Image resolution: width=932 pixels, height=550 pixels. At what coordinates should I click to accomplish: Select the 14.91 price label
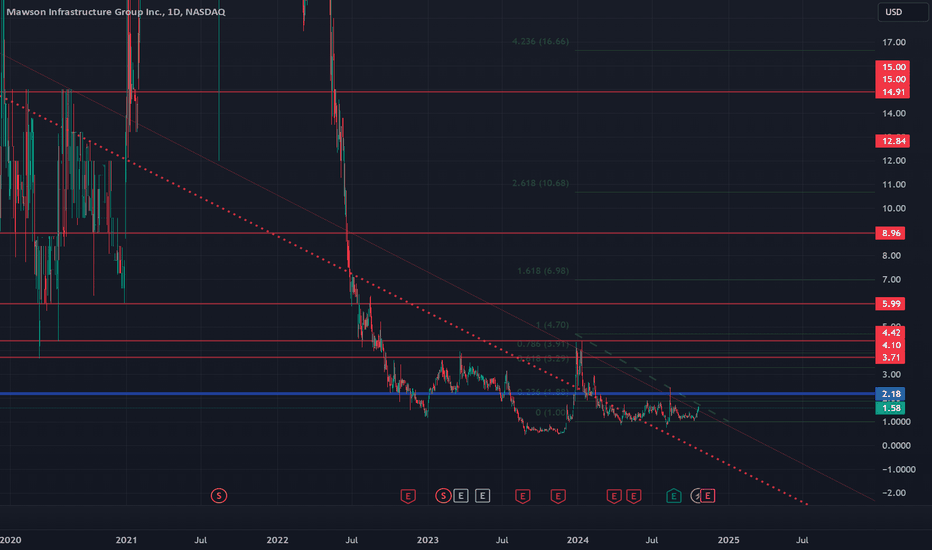coord(892,92)
